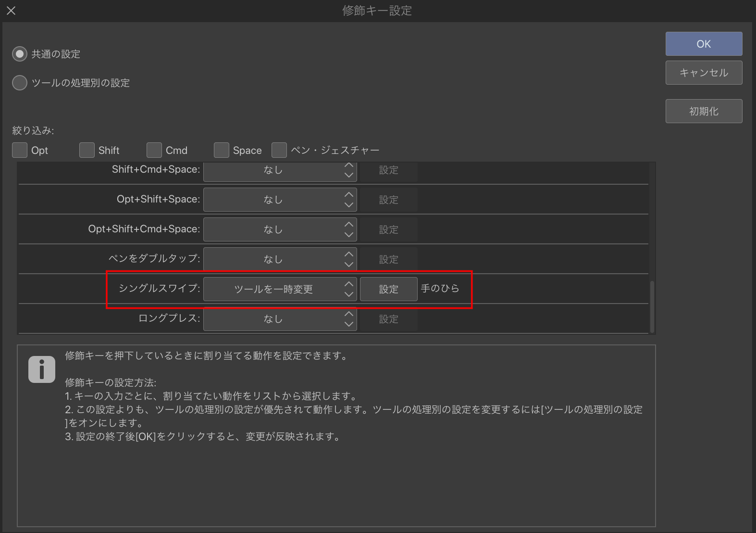Click 設定 button in the ペンをダブルタップ row

pyautogui.click(x=389, y=259)
